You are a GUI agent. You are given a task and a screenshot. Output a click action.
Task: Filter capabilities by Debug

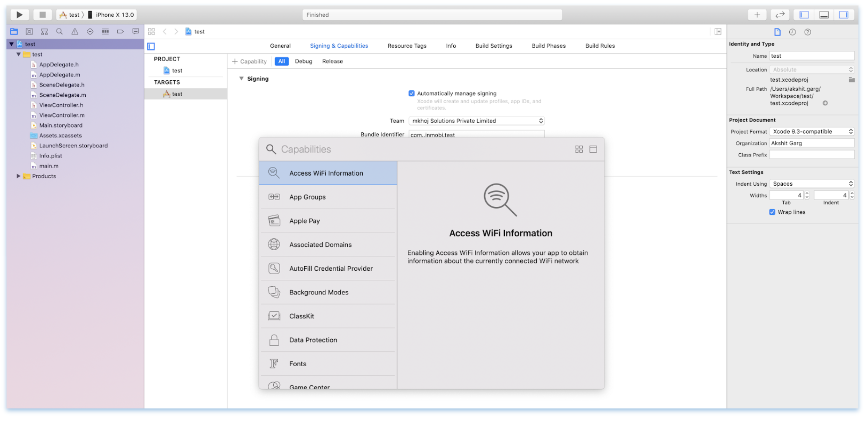point(304,61)
